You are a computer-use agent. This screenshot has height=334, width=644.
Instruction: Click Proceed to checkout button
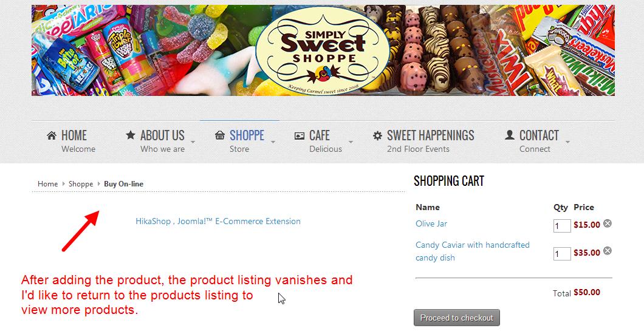click(456, 318)
